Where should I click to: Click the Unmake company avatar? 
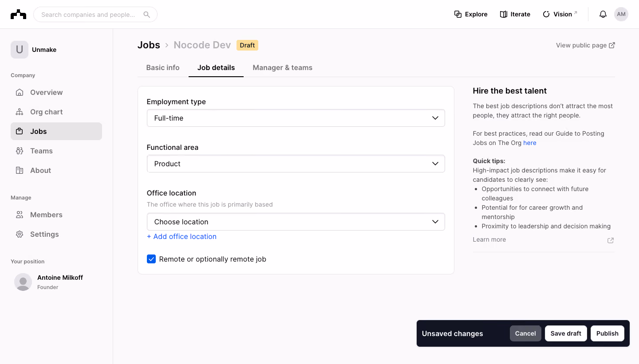(x=20, y=50)
